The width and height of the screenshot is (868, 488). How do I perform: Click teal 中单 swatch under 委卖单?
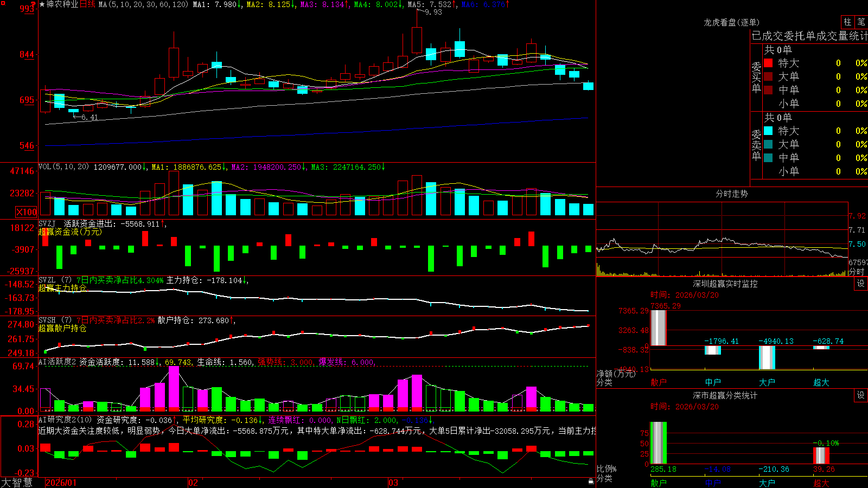click(768, 158)
